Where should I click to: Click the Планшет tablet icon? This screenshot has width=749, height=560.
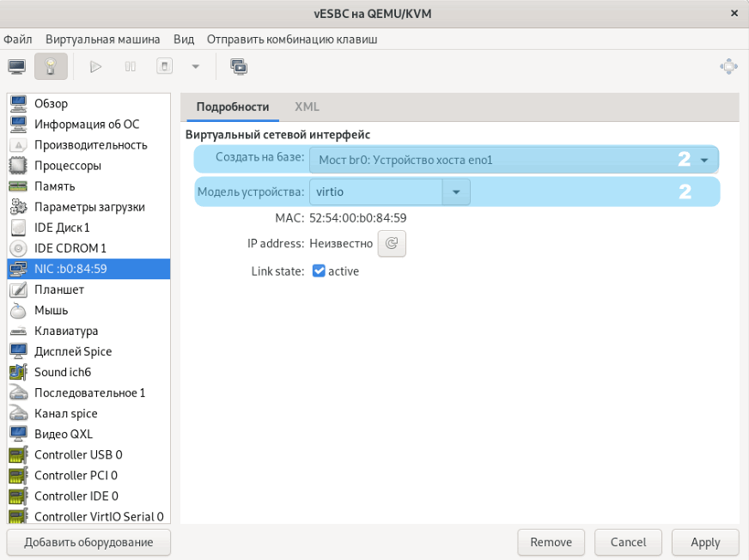click(18, 289)
